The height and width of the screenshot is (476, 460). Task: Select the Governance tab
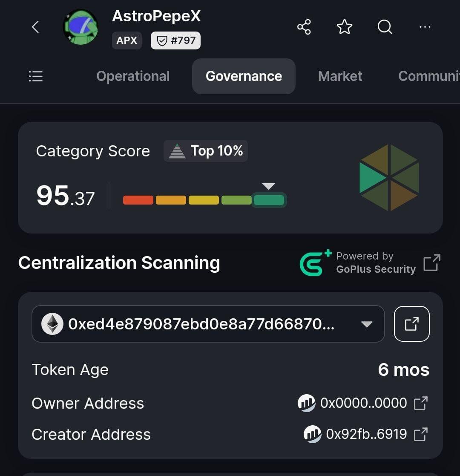click(244, 76)
